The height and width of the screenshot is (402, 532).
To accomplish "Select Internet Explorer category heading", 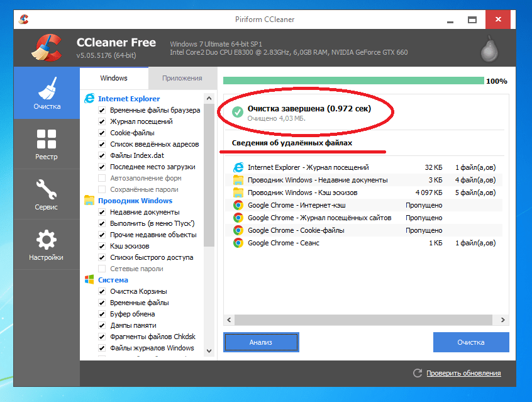I will click(129, 99).
